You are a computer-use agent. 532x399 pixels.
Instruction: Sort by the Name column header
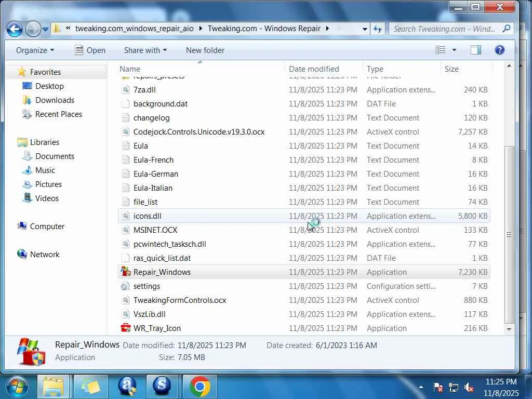(201, 69)
